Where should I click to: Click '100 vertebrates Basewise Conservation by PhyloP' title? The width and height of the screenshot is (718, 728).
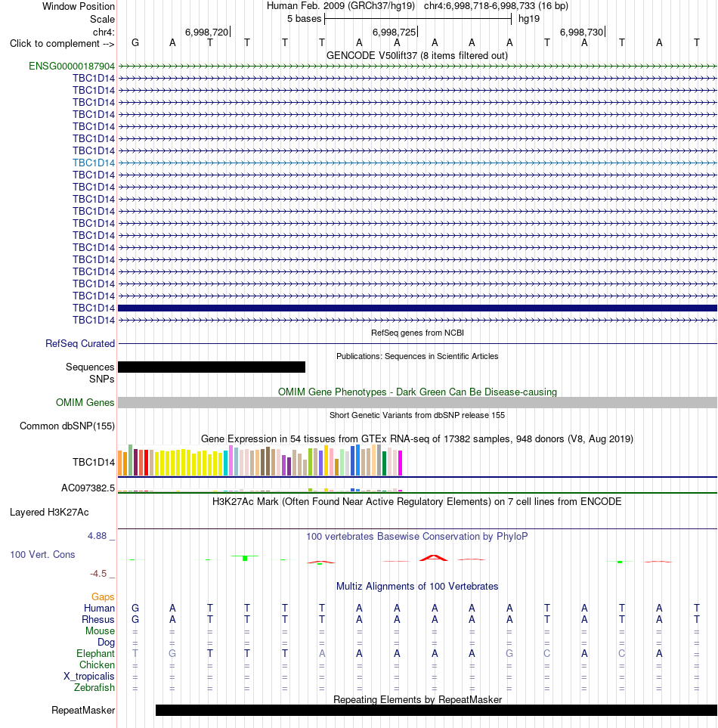pyautogui.click(x=417, y=536)
